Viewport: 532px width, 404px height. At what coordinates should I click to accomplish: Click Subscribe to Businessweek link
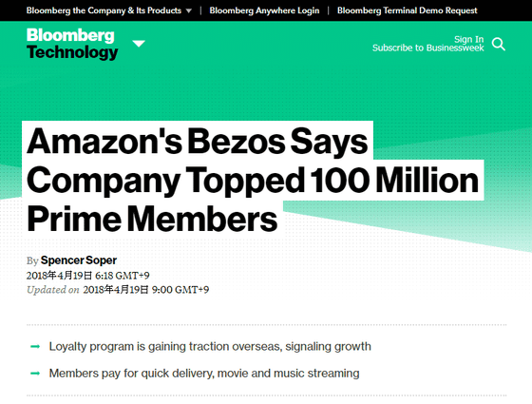point(428,48)
